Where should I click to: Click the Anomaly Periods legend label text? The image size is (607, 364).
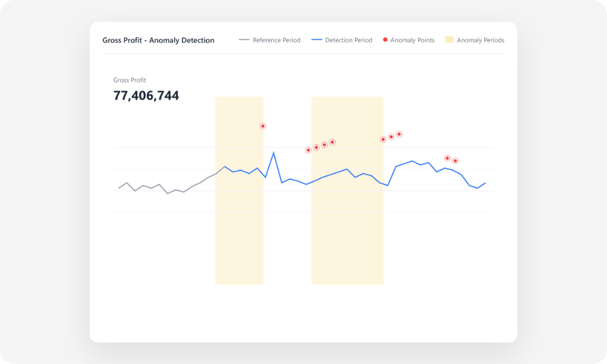[480, 40]
